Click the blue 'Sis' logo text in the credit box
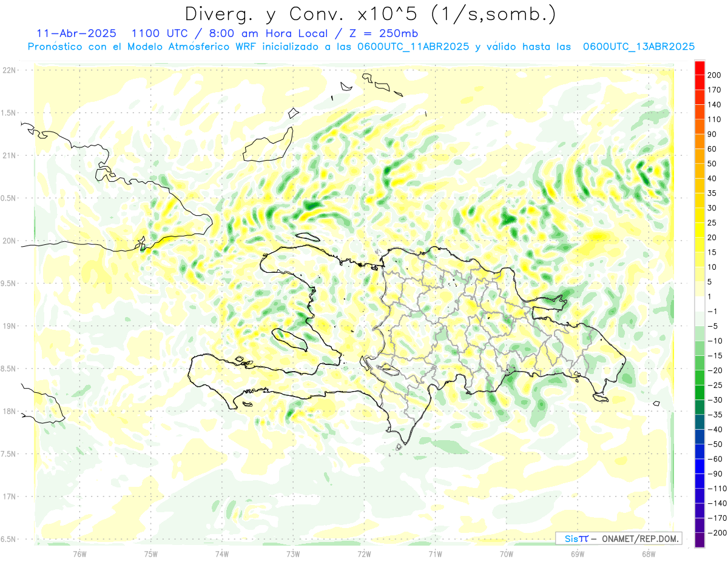 570,538
